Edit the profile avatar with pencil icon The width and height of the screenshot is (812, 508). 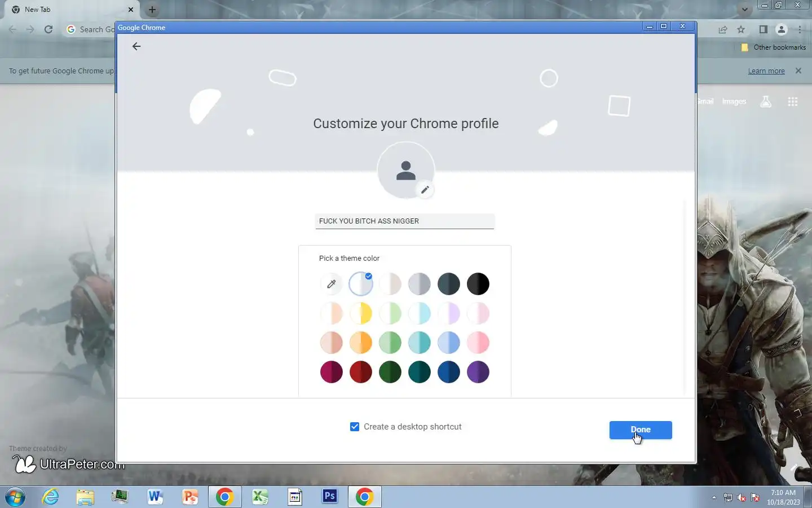point(425,190)
